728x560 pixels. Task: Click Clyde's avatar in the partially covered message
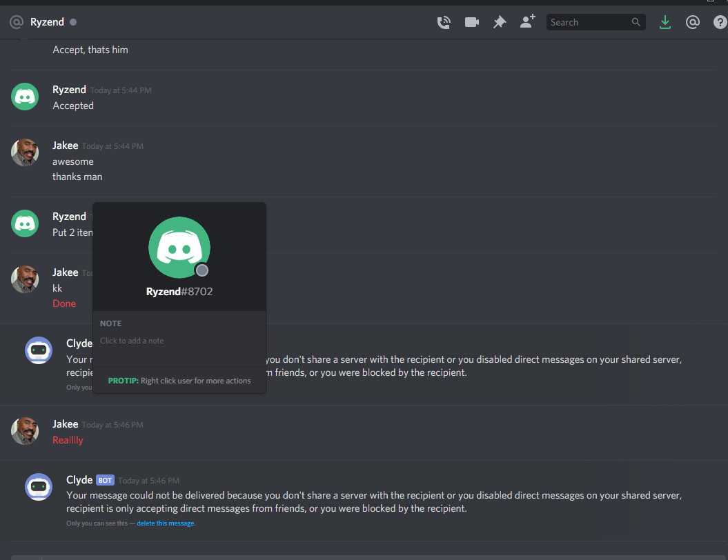tap(39, 350)
